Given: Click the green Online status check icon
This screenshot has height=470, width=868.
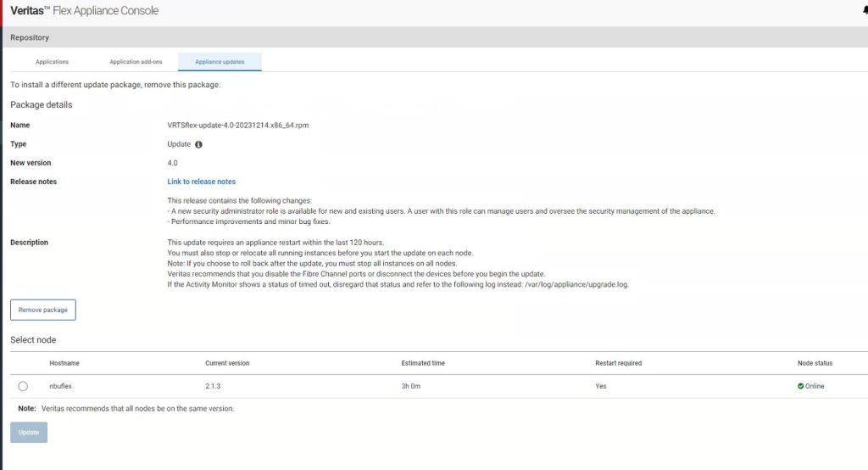Looking at the screenshot, I should 800,386.
